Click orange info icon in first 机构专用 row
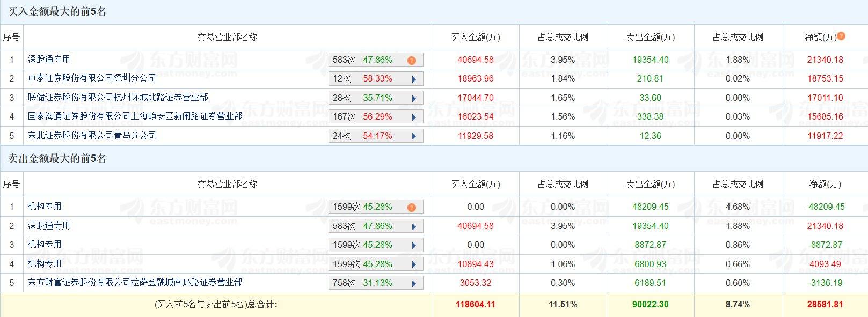This screenshot has height=317, width=868. tap(412, 207)
